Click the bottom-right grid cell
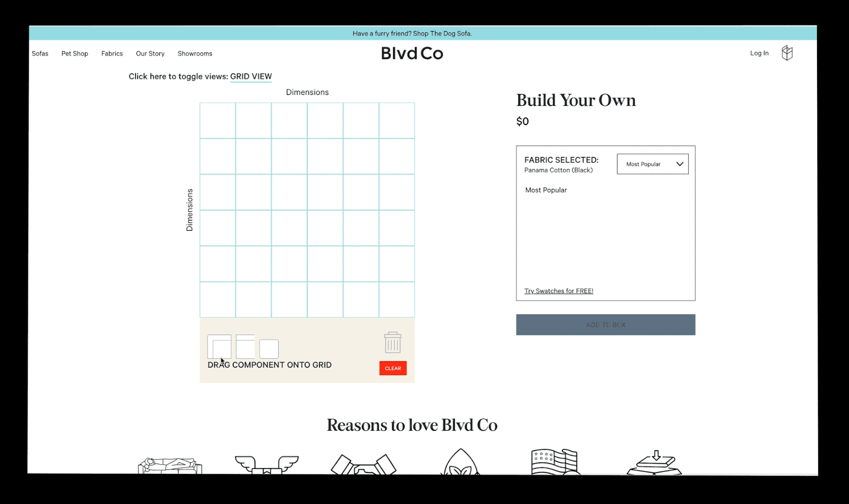 397,299
